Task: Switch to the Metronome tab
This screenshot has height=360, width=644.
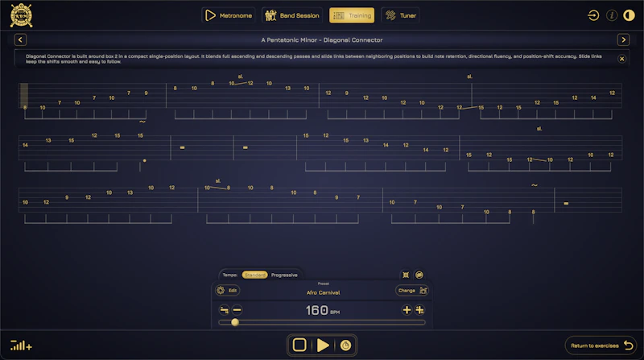Action: tap(229, 15)
